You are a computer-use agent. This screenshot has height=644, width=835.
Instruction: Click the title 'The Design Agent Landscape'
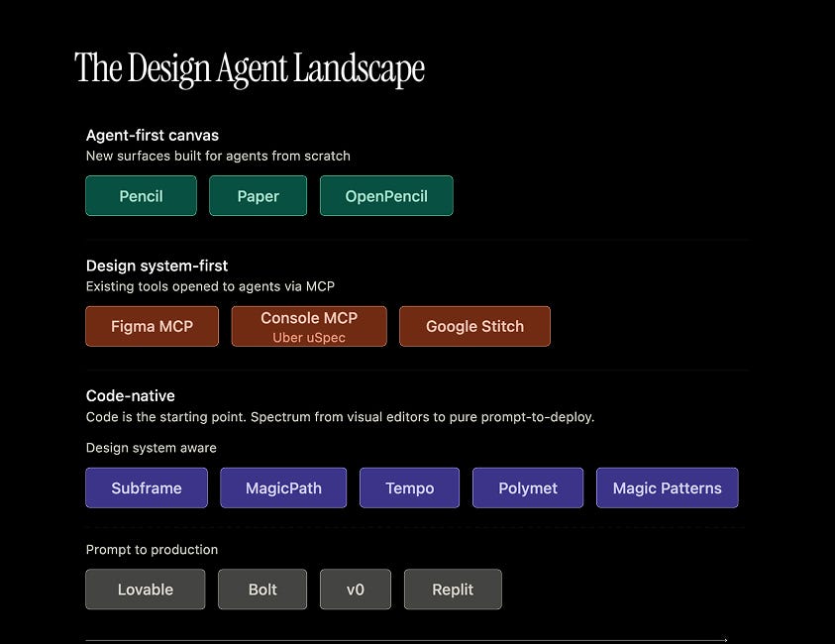(250, 69)
